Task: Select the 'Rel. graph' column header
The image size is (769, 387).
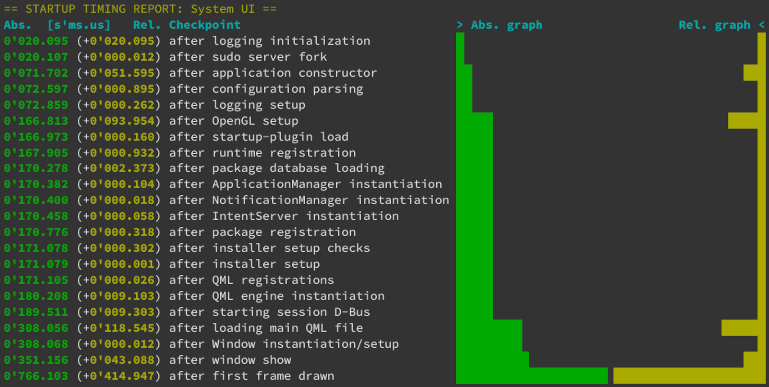Action: point(714,25)
